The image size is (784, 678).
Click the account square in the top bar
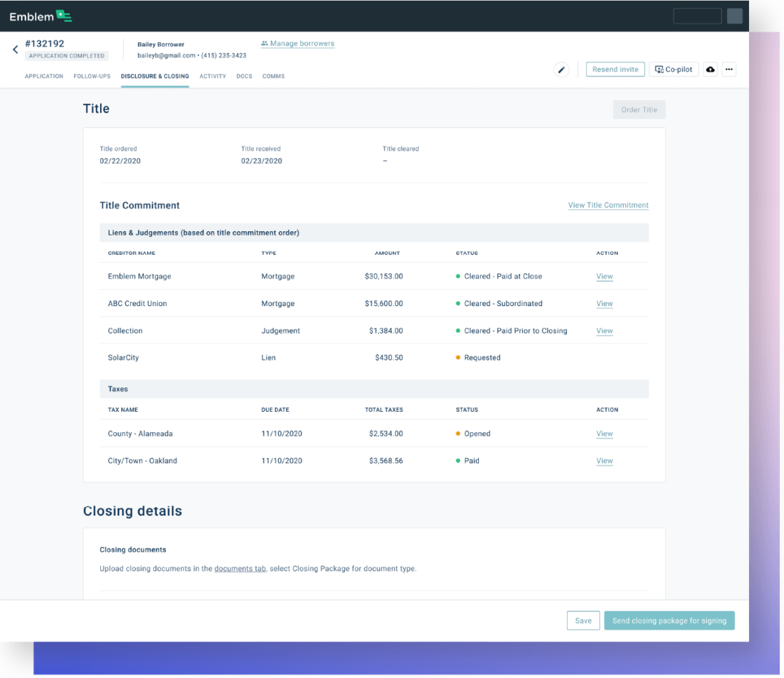click(x=734, y=15)
